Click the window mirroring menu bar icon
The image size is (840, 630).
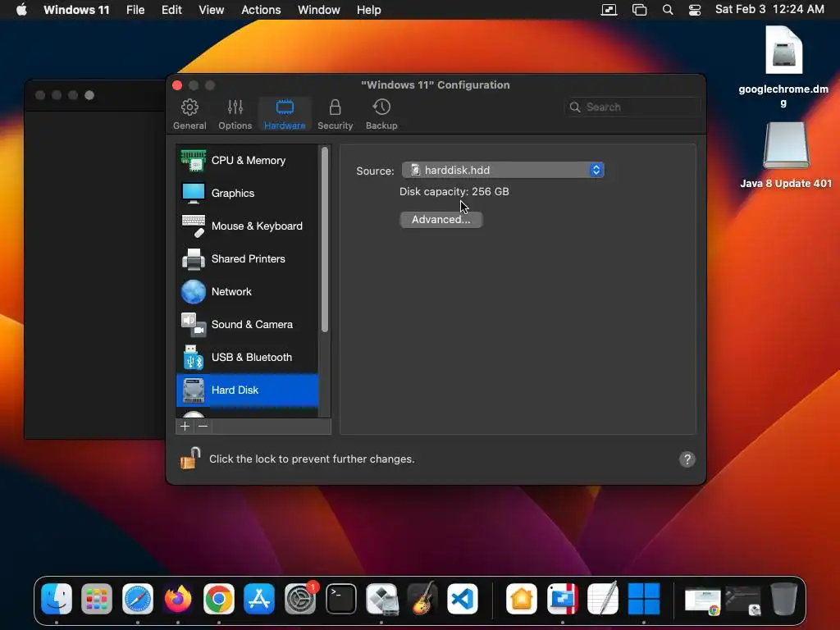pyautogui.click(x=639, y=10)
